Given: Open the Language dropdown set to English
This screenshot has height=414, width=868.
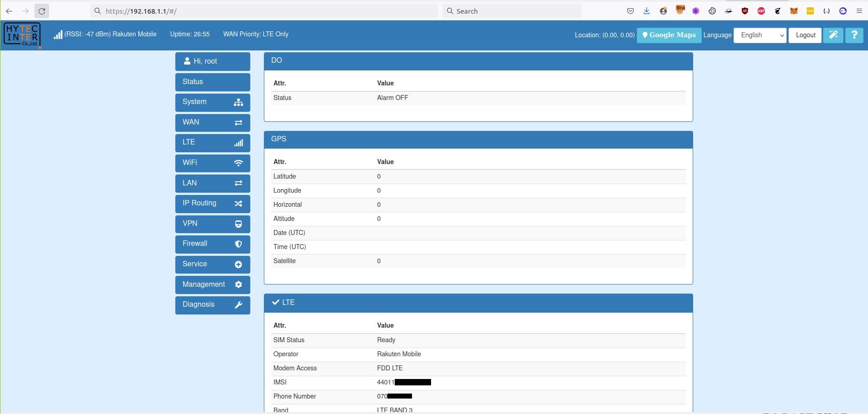Looking at the screenshot, I should [x=759, y=35].
